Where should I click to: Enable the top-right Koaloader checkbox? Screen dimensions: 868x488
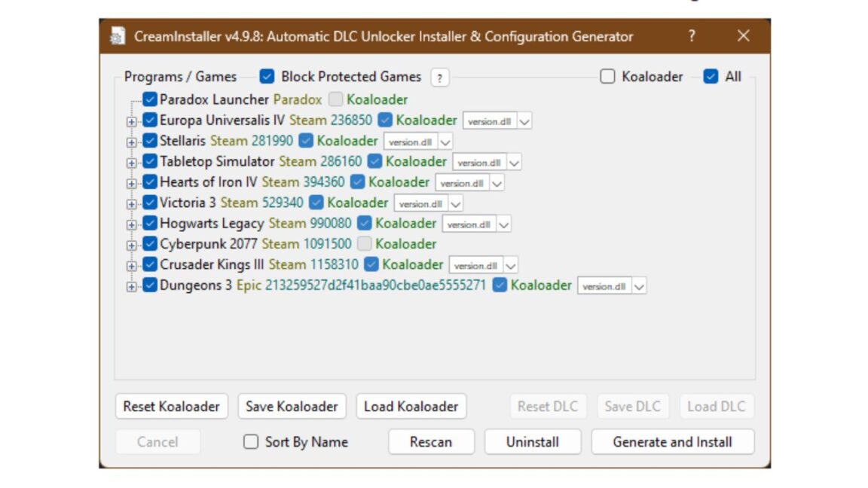607,76
